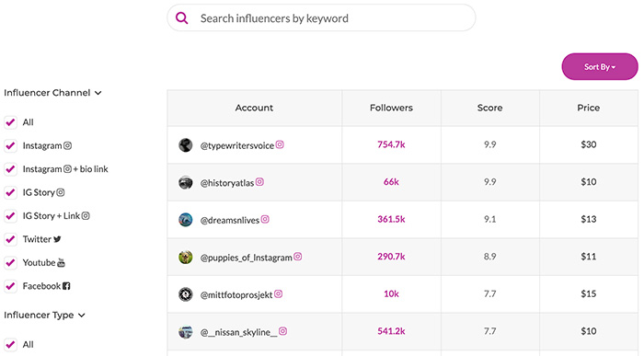Toggle the Facebook channel checkbox

pyautogui.click(x=11, y=286)
